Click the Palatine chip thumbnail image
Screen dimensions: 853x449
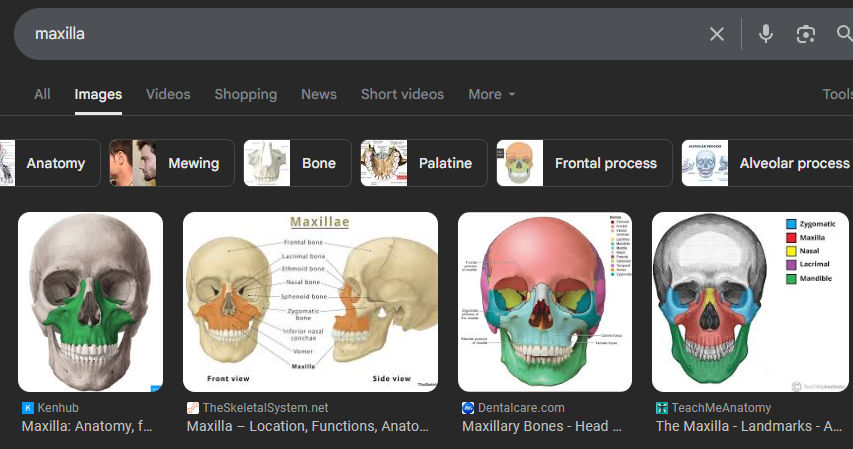pyautogui.click(x=384, y=163)
